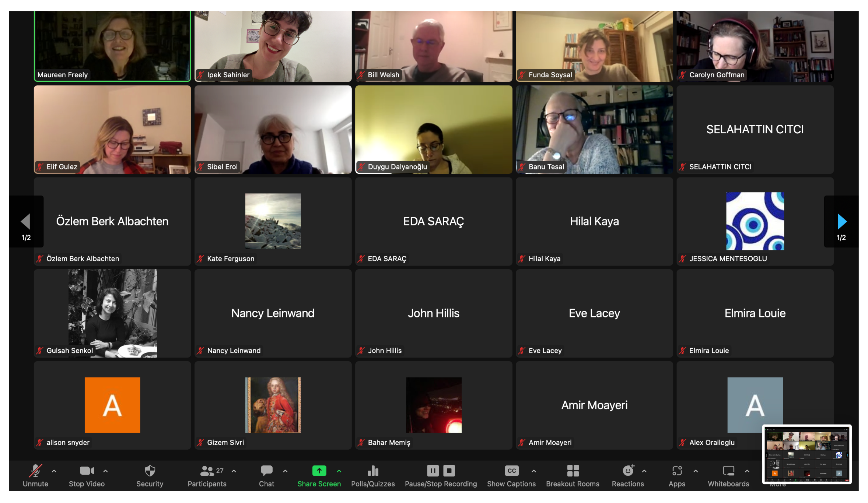Image resolution: width=868 pixels, height=503 pixels.
Task: Expand audio options arrow beside Unmute
Action: pyautogui.click(x=54, y=471)
